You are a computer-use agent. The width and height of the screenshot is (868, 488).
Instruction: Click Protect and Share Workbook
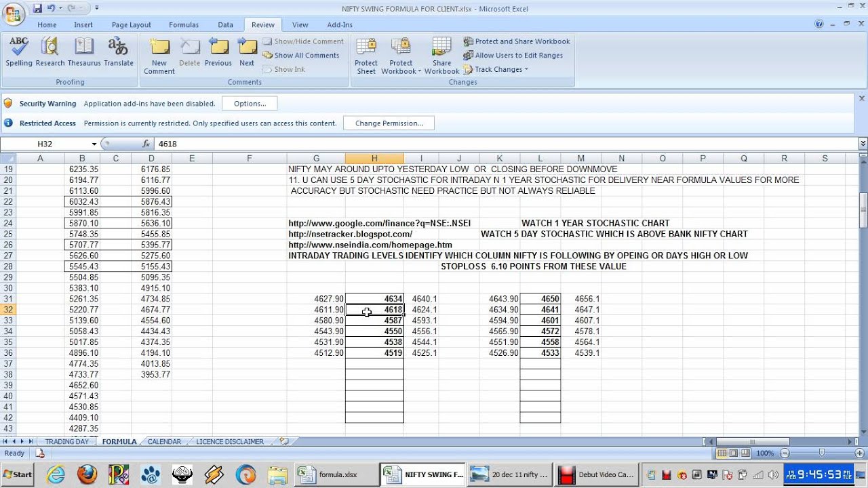click(x=517, y=41)
